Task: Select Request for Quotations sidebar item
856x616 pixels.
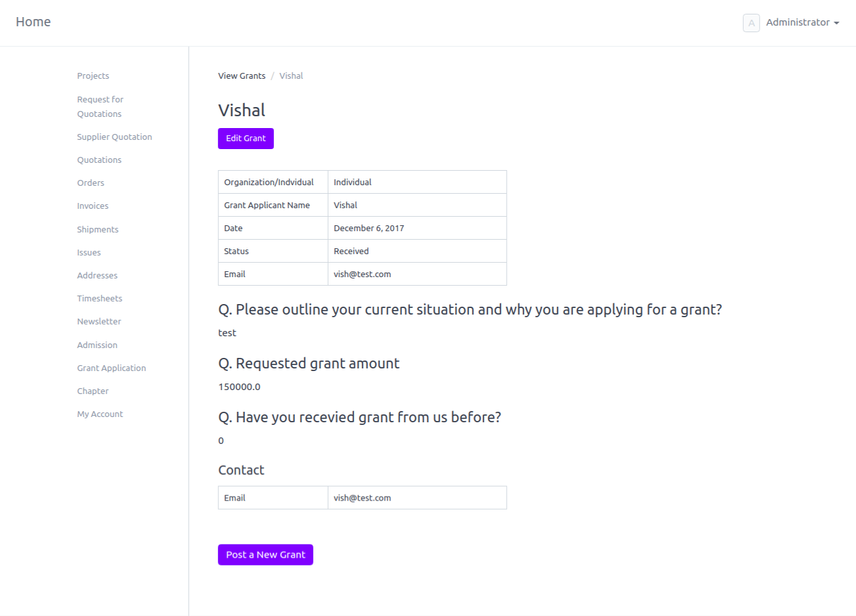Action: (x=100, y=106)
